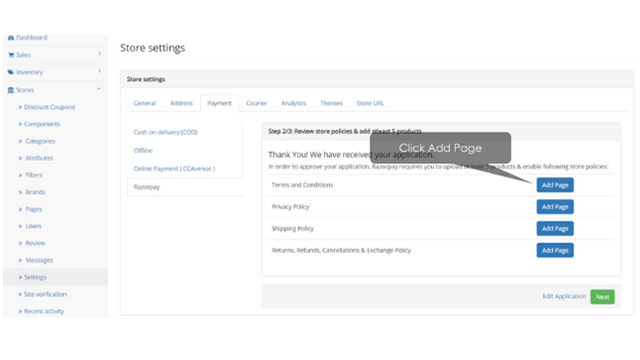Switch to the Address tab
Screen dimensions: 640x360
click(x=181, y=103)
